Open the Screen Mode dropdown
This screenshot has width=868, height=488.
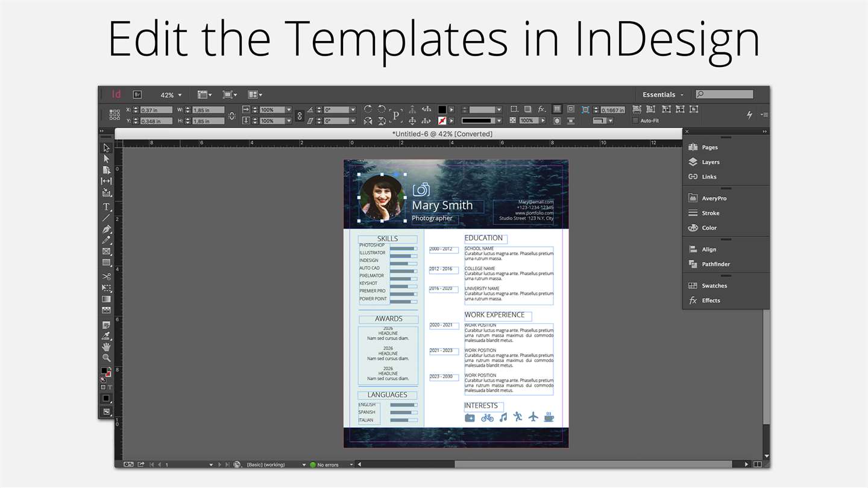pyautogui.click(x=230, y=95)
